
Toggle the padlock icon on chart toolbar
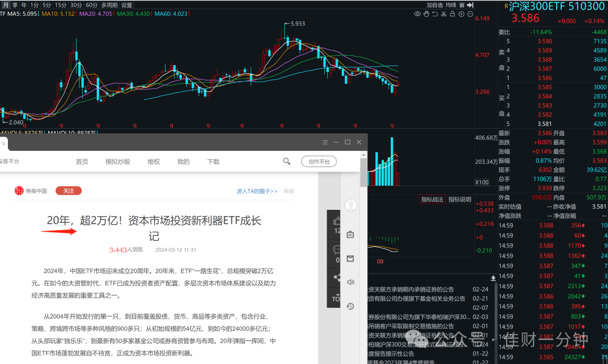tap(453, 14)
